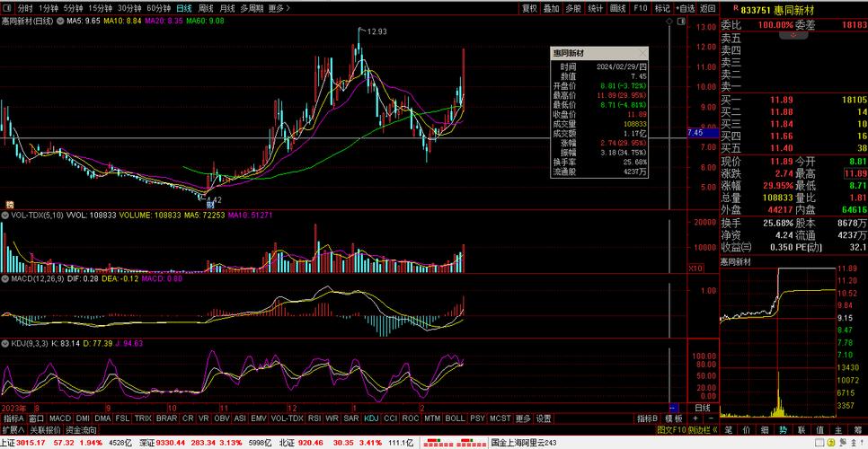Switch to the 周线 weekly chart
868x449 pixels.
(206, 8)
